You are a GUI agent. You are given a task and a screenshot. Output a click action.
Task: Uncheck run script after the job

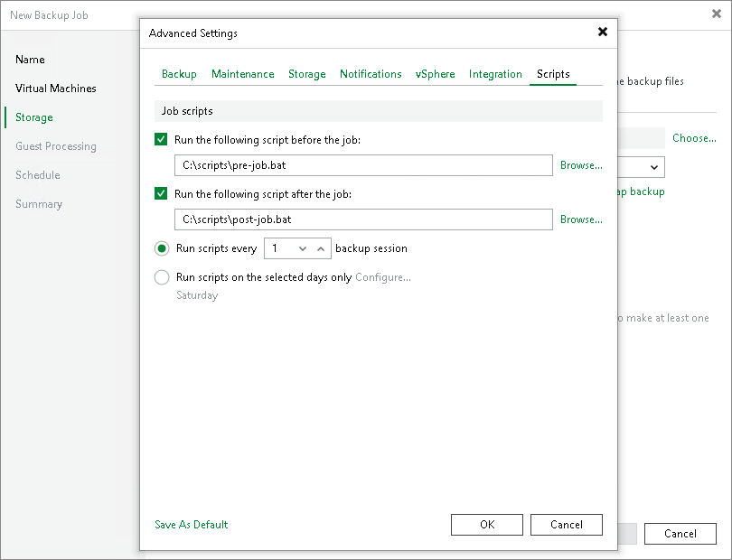[161, 193]
